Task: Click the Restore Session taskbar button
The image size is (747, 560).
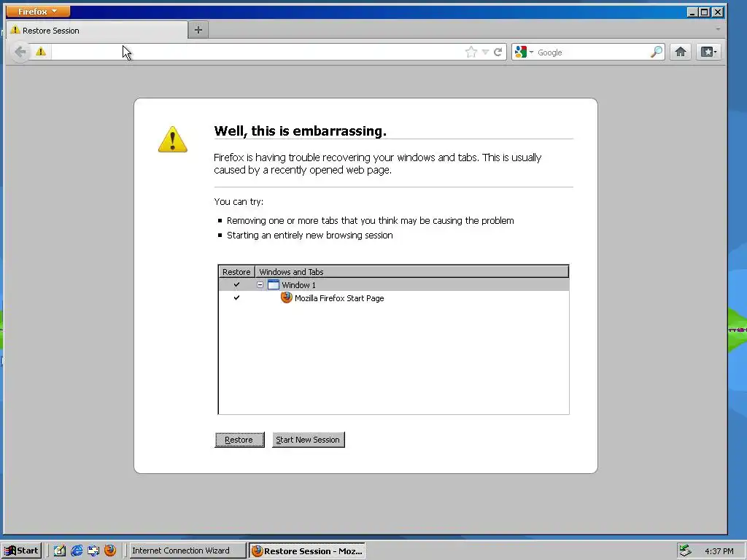Action: click(x=307, y=551)
